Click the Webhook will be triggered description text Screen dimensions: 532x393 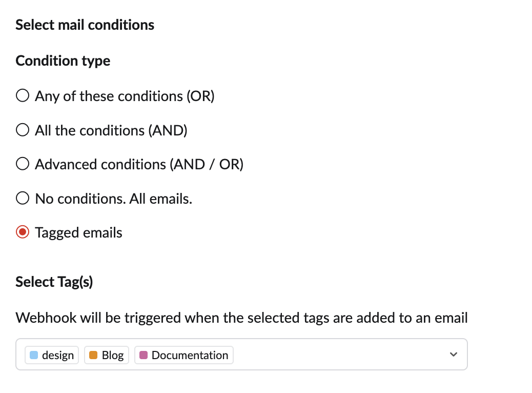pos(241,318)
